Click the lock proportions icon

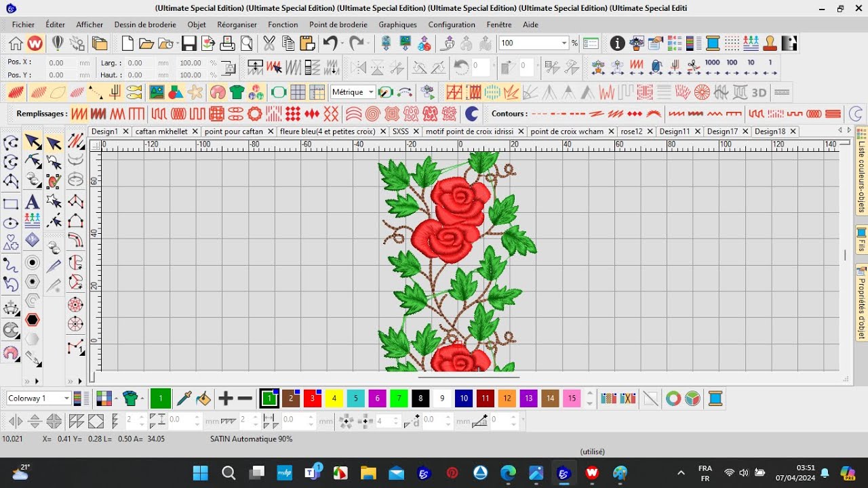tap(230, 69)
